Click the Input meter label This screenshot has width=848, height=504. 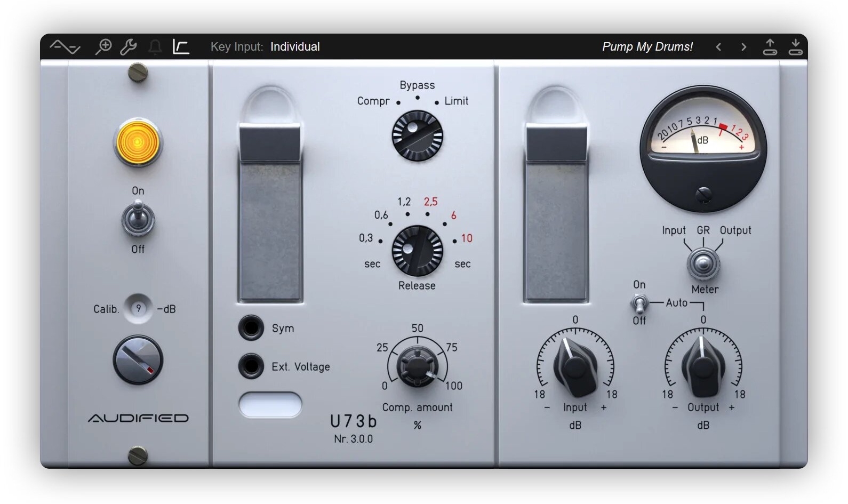click(674, 230)
